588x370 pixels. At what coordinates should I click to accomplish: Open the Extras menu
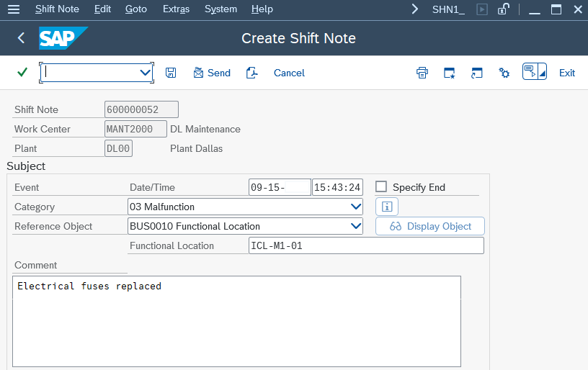(x=176, y=9)
